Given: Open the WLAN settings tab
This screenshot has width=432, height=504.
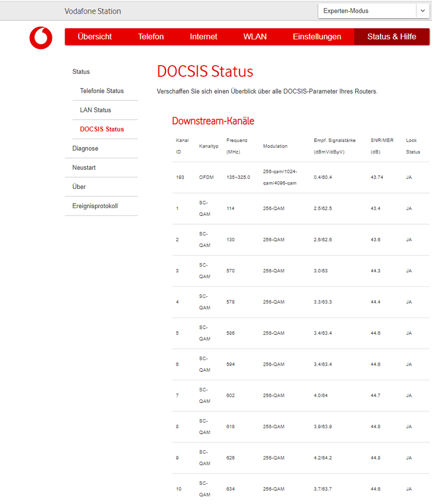Looking at the screenshot, I should click(255, 36).
